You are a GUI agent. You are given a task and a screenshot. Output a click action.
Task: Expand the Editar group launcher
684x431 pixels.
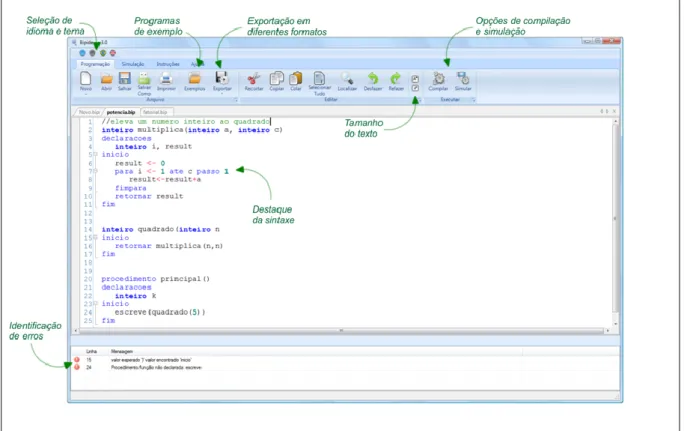(420, 100)
